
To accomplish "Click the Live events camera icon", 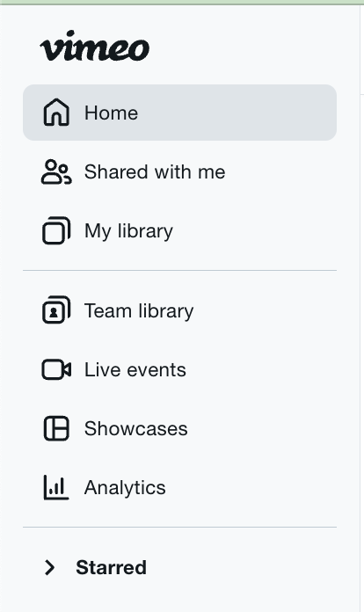I will [56, 369].
